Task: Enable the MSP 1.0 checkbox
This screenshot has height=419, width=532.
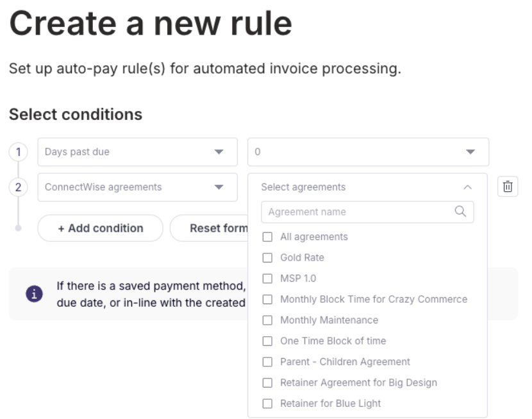Action: tap(267, 278)
